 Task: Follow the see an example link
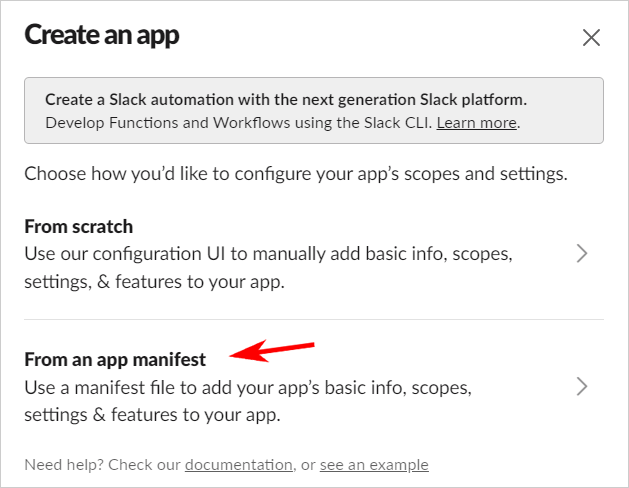[x=374, y=464]
